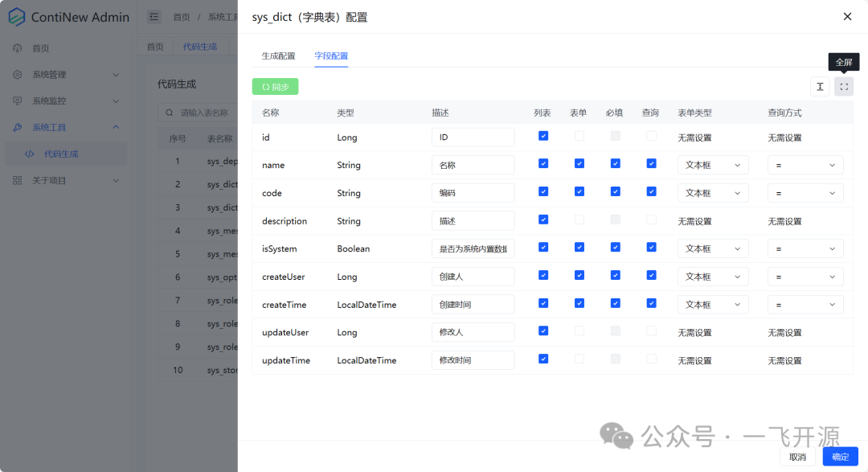
Task: Click the 表名称 search input field
Action: pyautogui.click(x=209, y=113)
